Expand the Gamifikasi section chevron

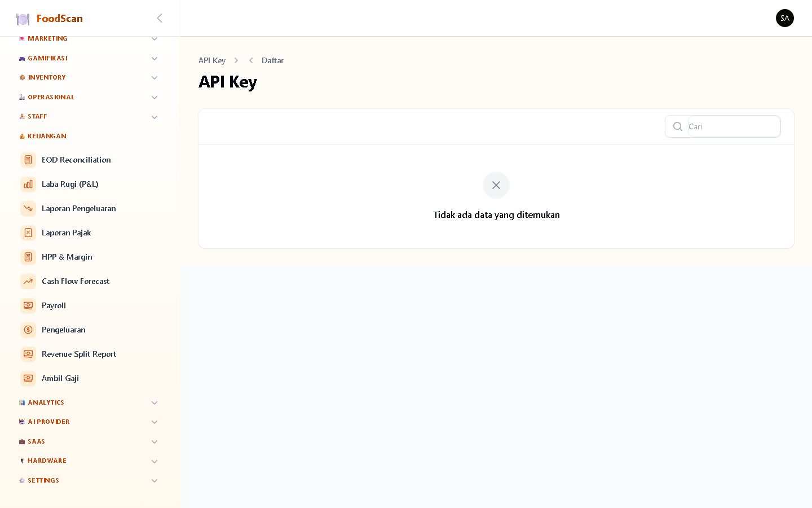[x=155, y=59]
